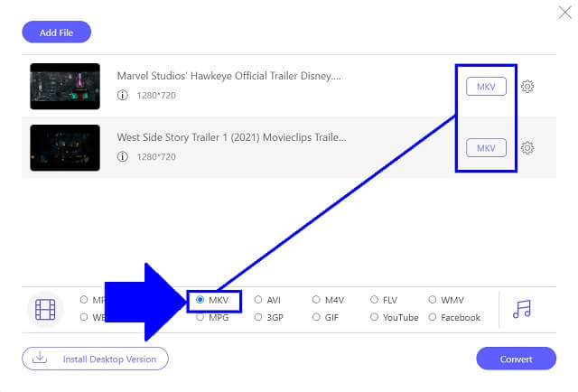Screen dimensions: 578x392
Task: Start conversion with Convert button
Action: (516, 359)
